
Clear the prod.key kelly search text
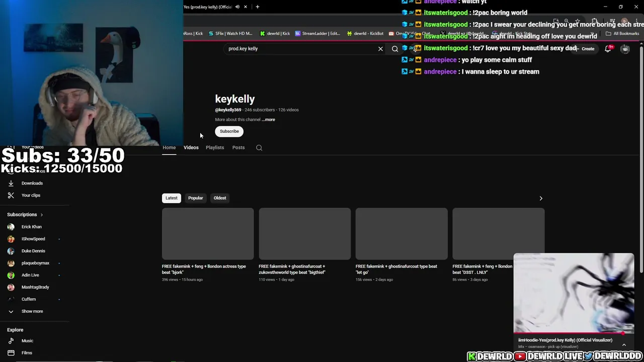(380, 49)
